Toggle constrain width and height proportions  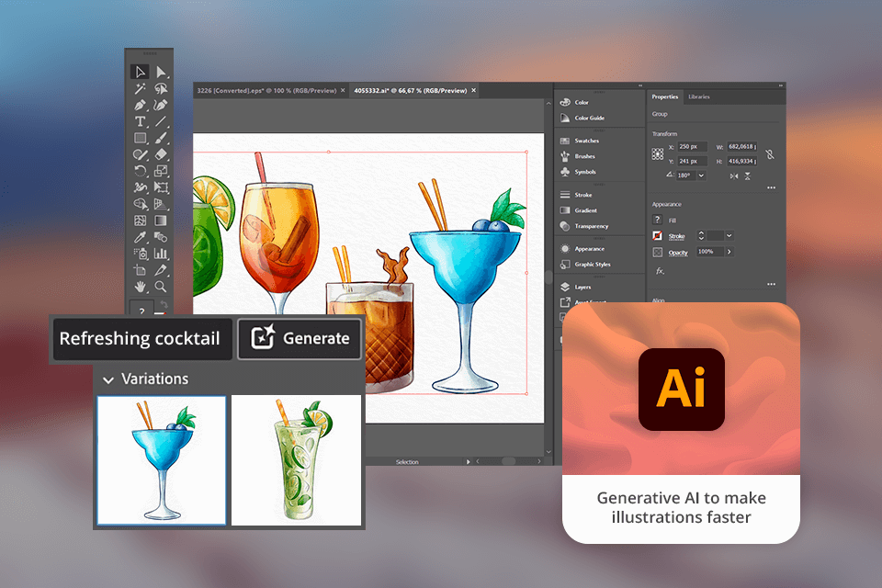[770, 154]
